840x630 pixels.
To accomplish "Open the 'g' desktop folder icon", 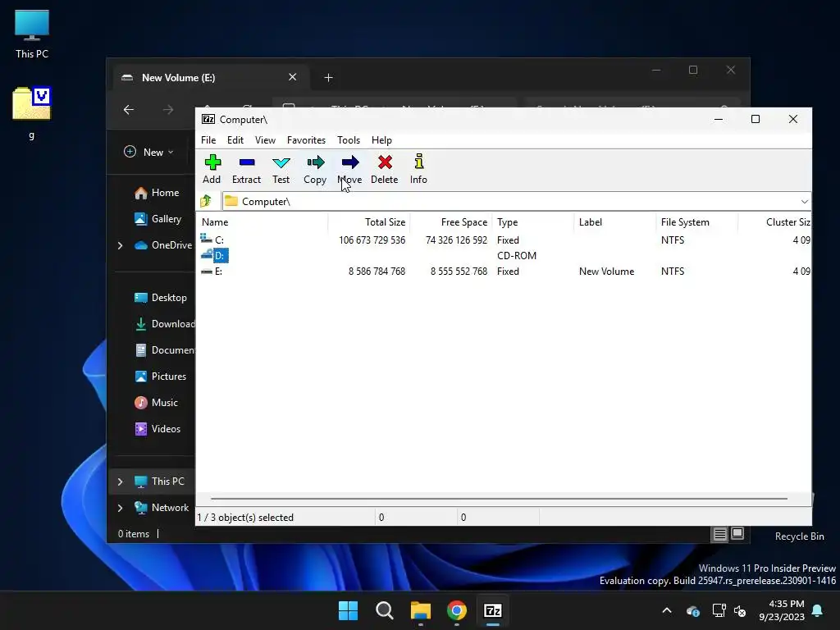I will tap(32, 113).
